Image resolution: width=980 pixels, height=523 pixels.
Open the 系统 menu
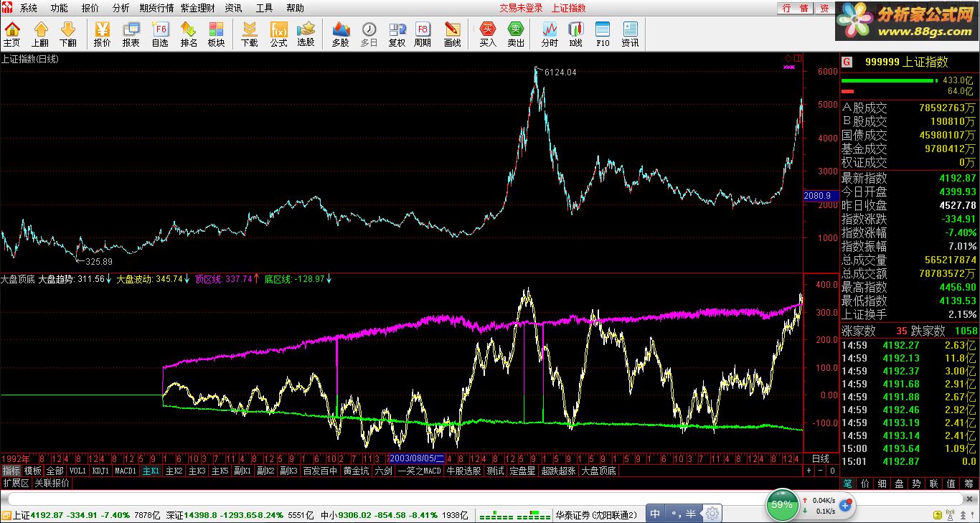(28, 8)
